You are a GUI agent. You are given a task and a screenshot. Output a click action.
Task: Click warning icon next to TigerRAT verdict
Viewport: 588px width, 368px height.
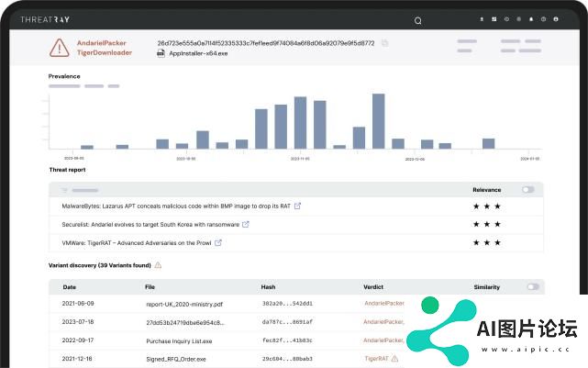[394, 358]
